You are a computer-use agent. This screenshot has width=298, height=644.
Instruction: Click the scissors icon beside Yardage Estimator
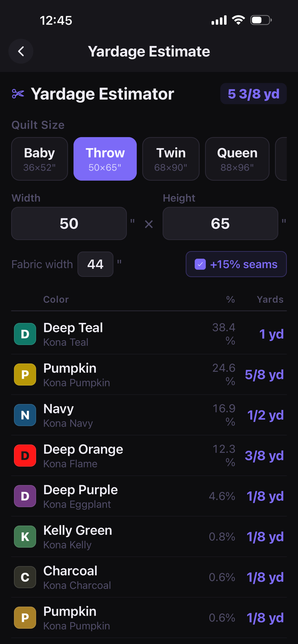coord(18,94)
